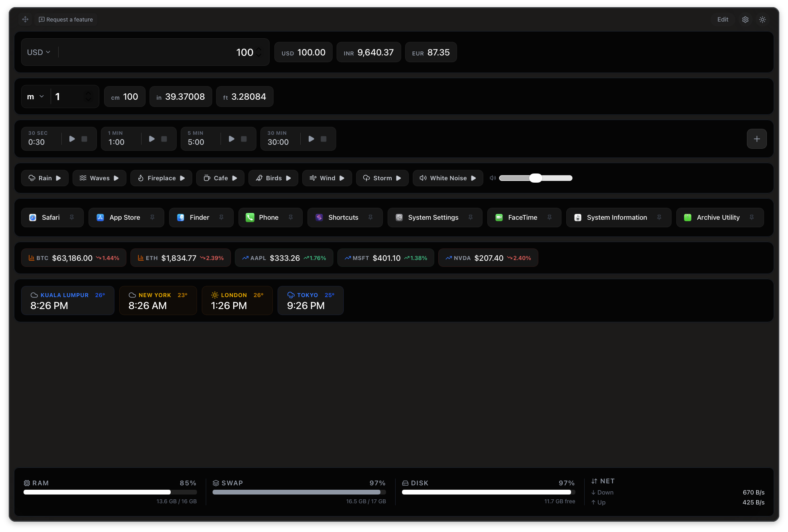Image resolution: width=788 pixels, height=532 pixels.
Task: Play the Wind ambient sound
Action: click(327, 178)
